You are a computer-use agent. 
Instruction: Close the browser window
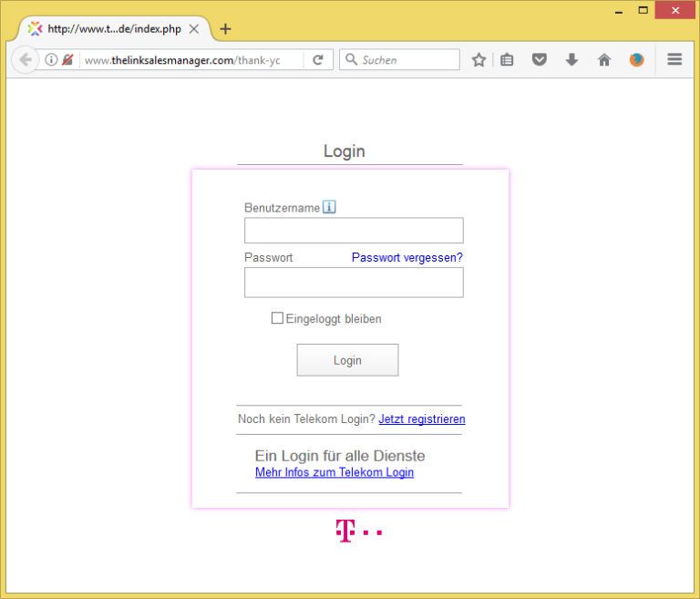pyautogui.click(x=675, y=10)
